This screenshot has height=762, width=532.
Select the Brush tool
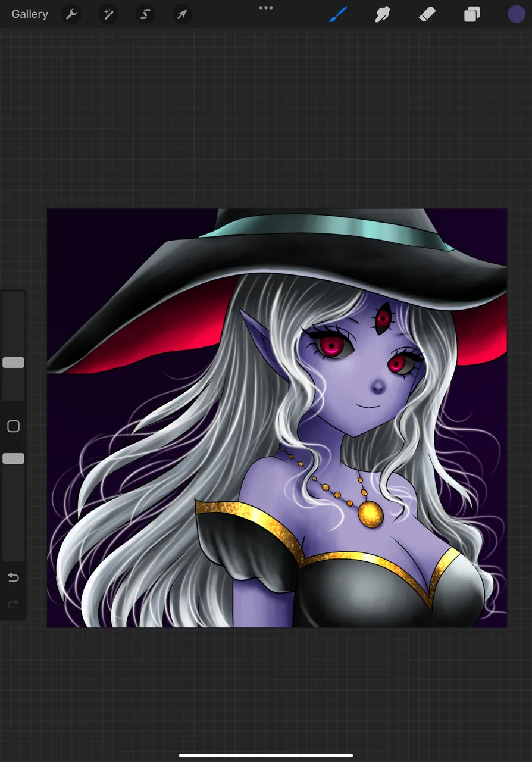pos(338,14)
